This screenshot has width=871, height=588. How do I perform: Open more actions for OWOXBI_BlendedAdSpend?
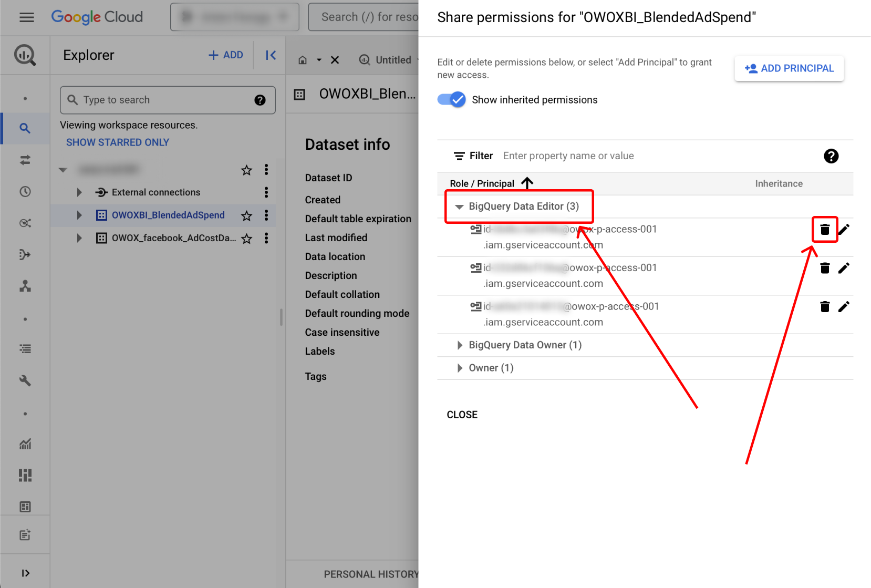266,215
